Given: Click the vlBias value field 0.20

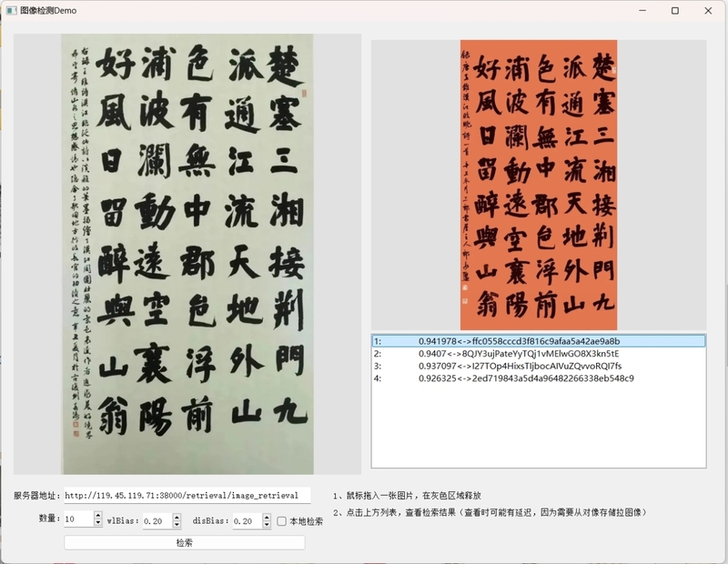Looking at the screenshot, I should point(157,521).
